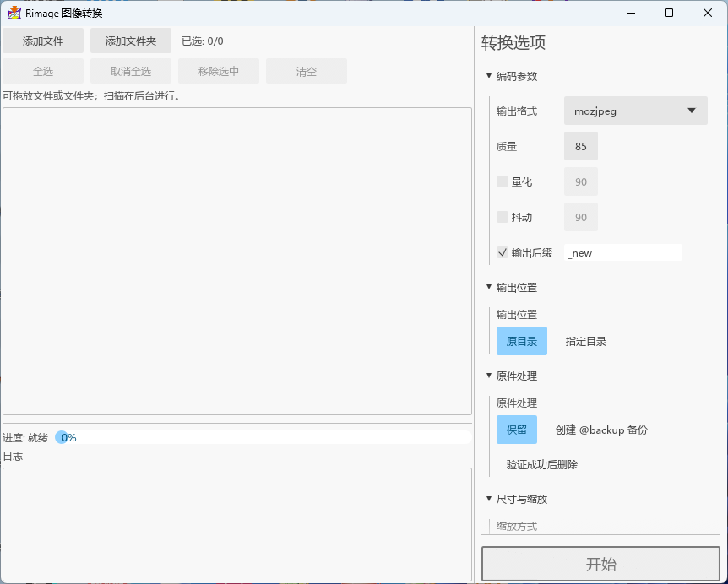Screen dimensions: 728x584
Task: Click the 全选 button
Action: pyautogui.click(x=43, y=71)
